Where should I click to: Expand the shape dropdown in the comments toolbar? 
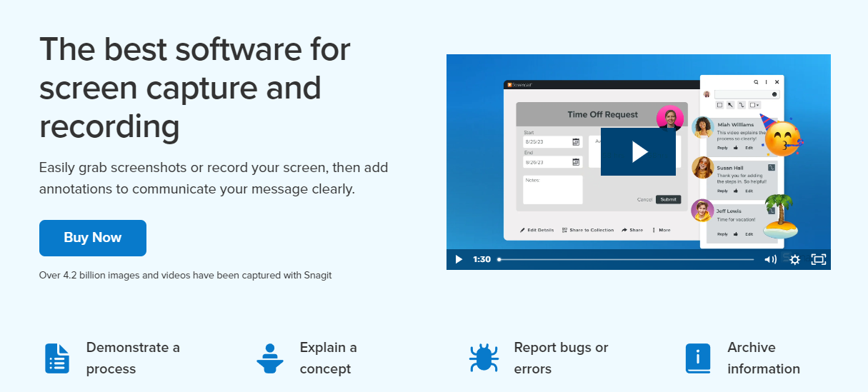pos(754,105)
